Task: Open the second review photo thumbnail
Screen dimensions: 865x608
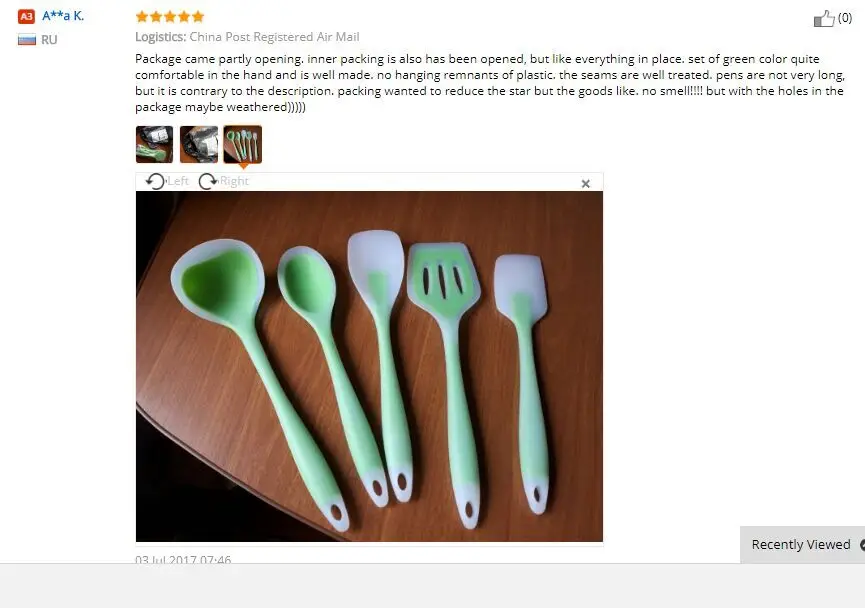Action: (199, 145)
